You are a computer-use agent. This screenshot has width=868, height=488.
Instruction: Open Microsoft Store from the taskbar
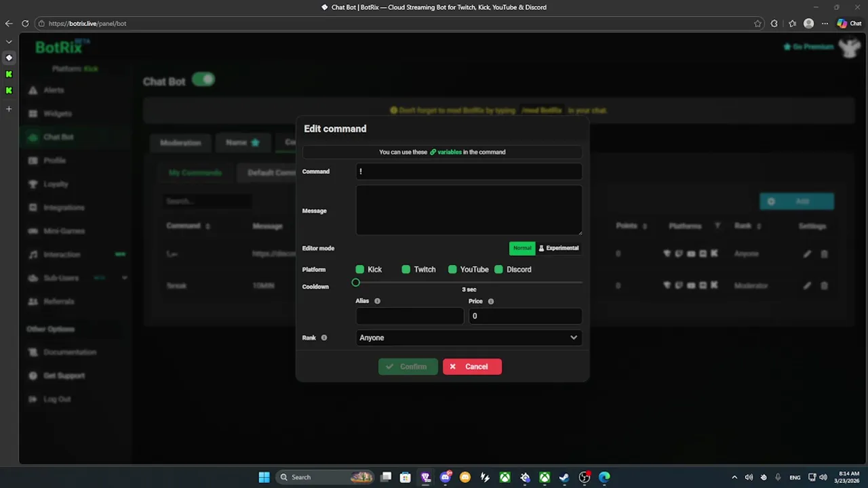click(x=406, y=477)
